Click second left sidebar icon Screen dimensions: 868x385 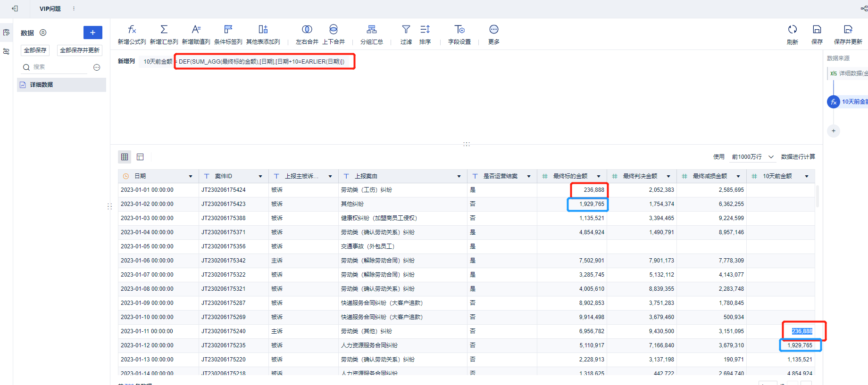click(x=6, y=51)
